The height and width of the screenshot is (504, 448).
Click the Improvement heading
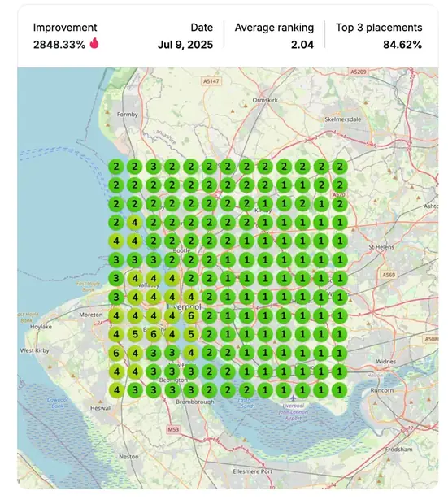tap(65, 28)
